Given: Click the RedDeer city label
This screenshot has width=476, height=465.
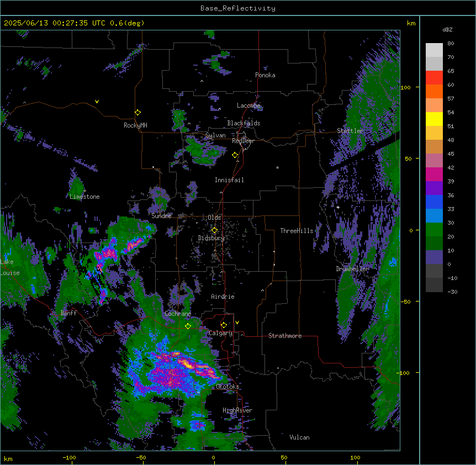Looking at the screenshot, I should click(243, 141).
